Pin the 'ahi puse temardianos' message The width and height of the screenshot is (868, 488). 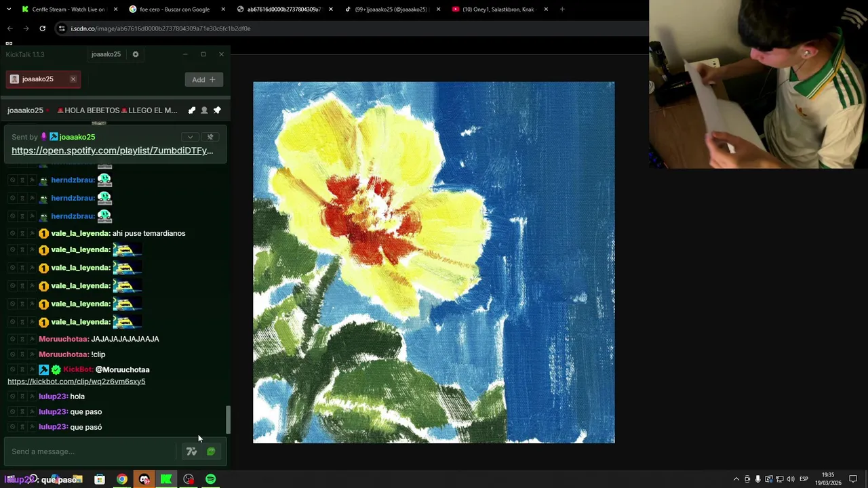[x=31, y=233]
